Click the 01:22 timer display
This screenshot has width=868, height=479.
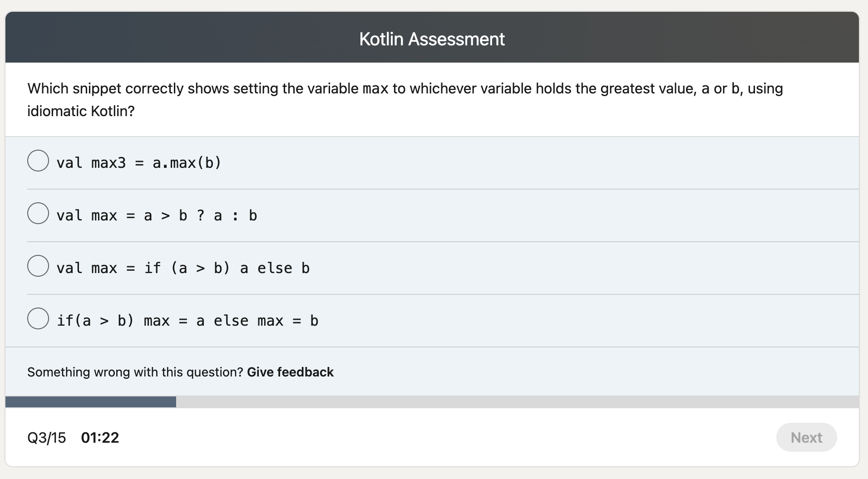(100, 437)
